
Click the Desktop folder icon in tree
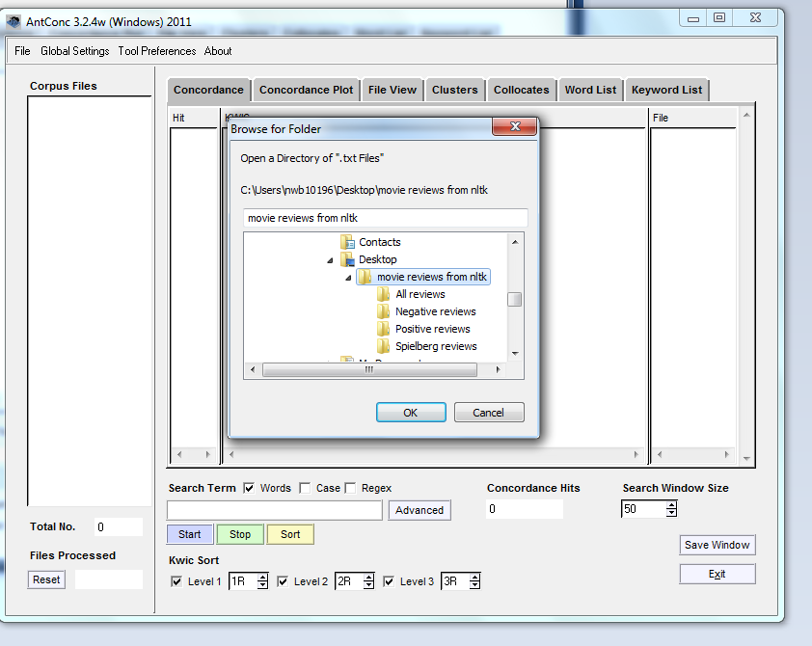point(347,260)
